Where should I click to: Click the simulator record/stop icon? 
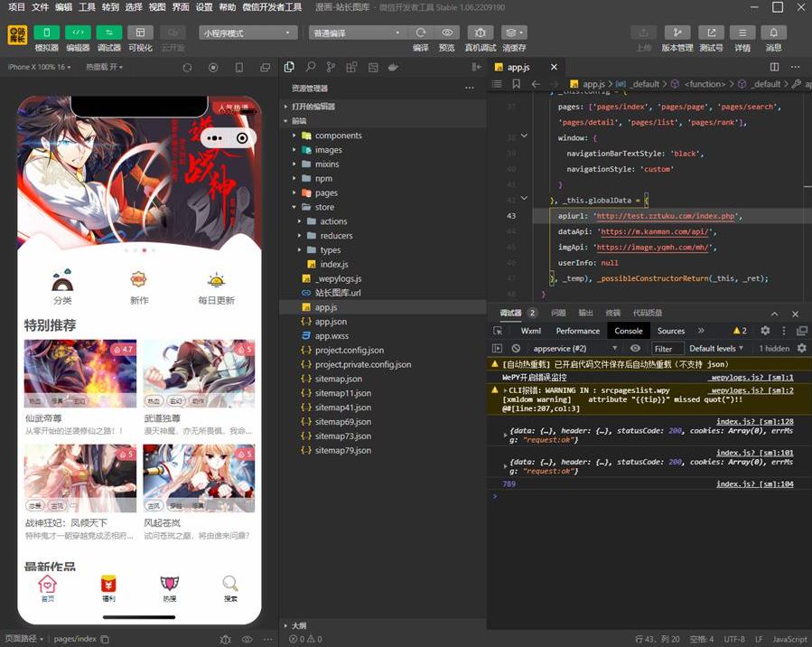(213, 68)
